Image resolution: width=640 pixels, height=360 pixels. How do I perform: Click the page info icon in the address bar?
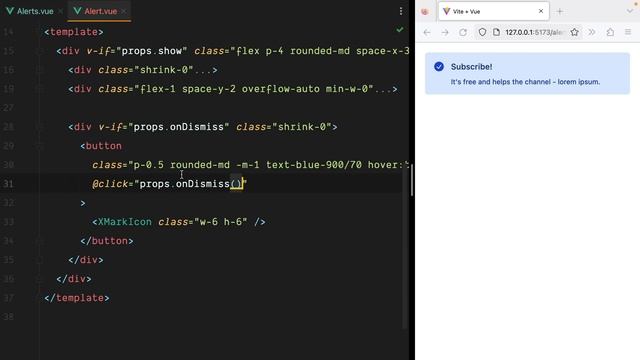496,32
